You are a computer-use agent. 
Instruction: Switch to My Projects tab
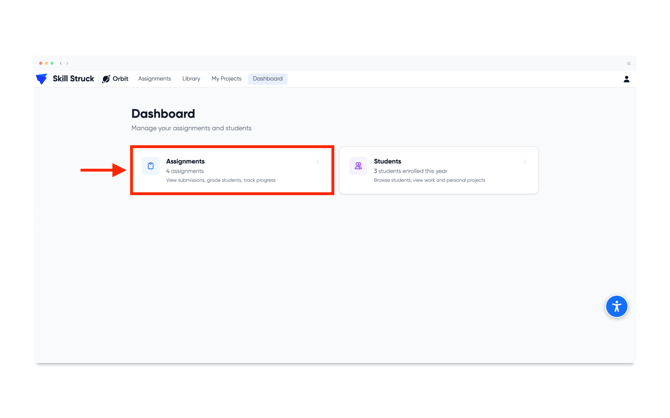(x=226, y=79)
